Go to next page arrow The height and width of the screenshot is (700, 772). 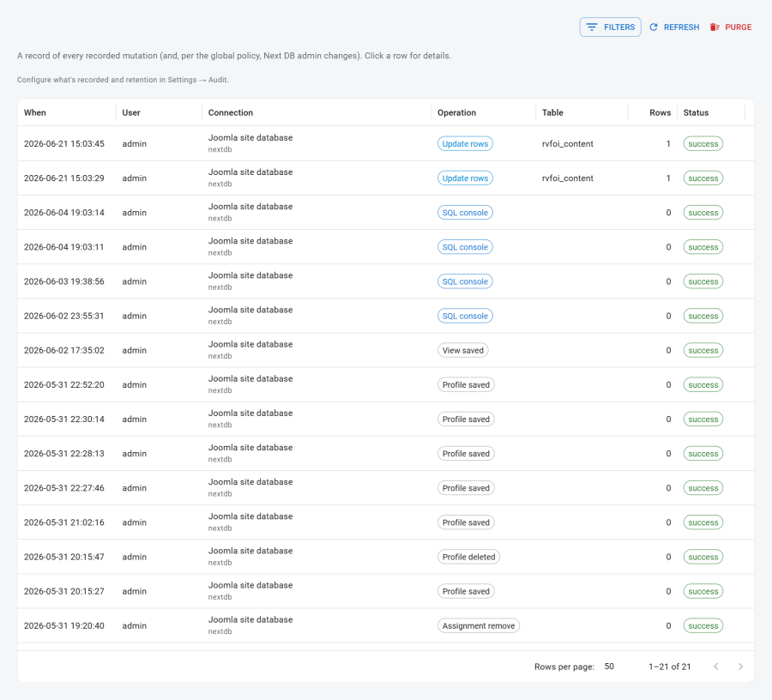tap(740, 666)
